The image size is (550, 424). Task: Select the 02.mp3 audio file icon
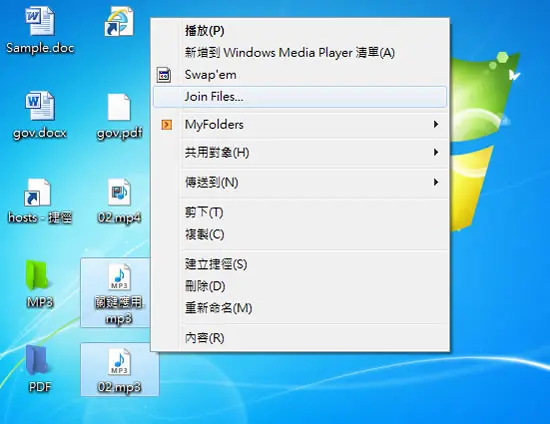tap(119, 362)
